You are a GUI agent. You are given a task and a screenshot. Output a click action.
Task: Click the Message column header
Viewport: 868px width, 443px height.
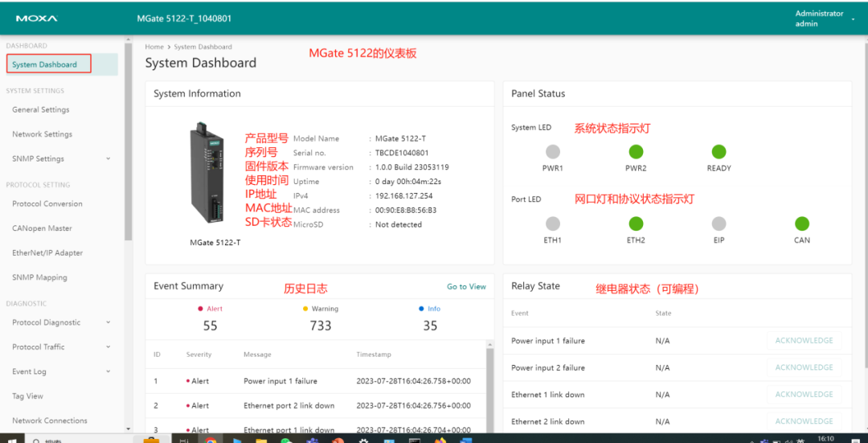[x=257, y=355]
